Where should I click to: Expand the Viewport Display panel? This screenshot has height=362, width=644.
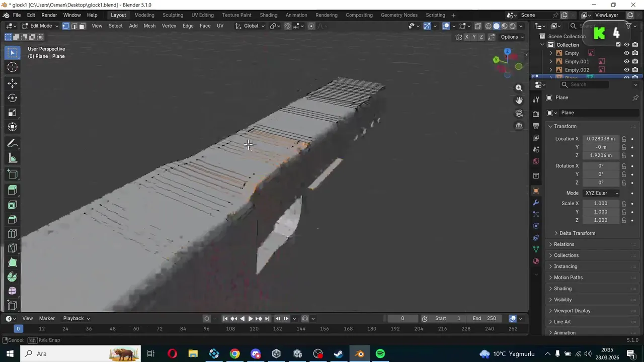[x=572, y=311]
